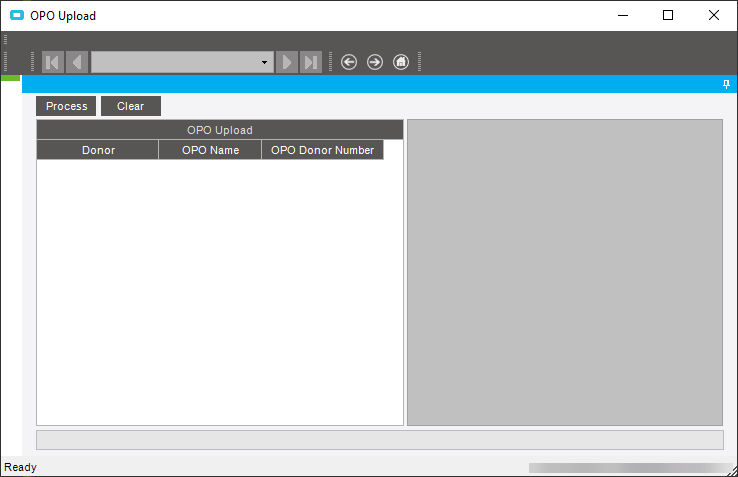
Task: Toggle the pin icon on blue bar
Action: click(x=726, y=84)
